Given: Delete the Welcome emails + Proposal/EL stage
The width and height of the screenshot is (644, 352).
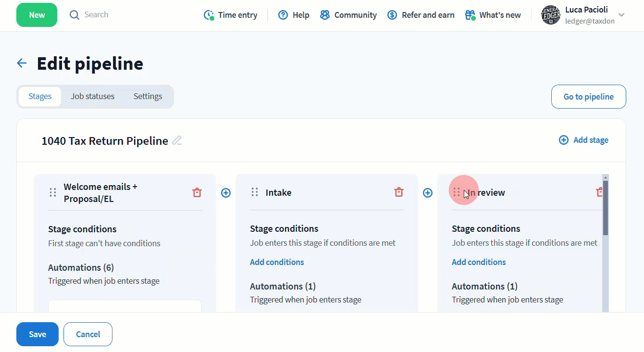Looking at the screenshot, I should click(x=197, y=192).
